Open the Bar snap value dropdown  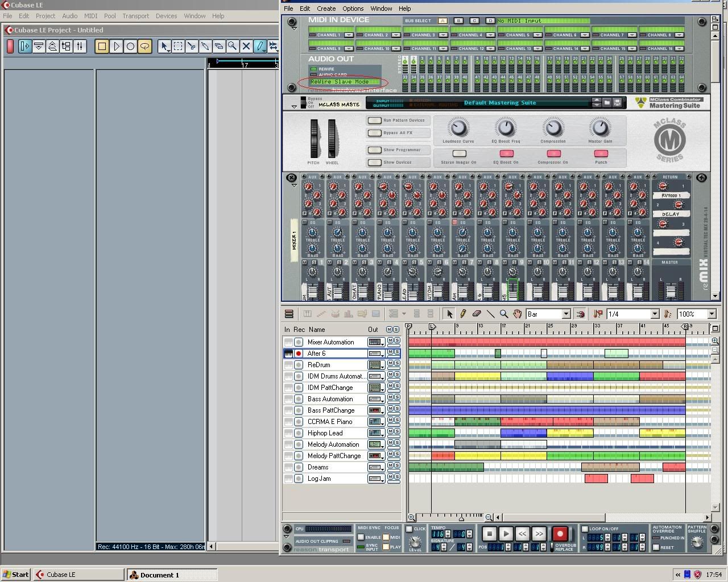[x=566, y=314]
